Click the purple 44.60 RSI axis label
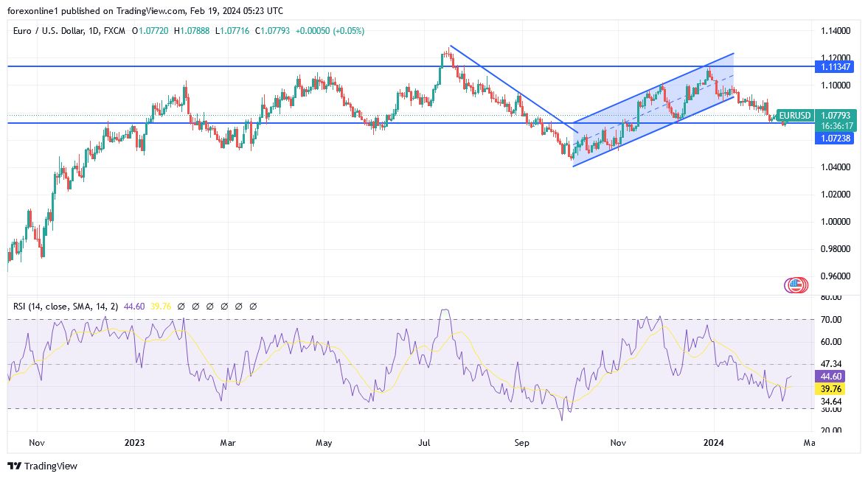 830,377
